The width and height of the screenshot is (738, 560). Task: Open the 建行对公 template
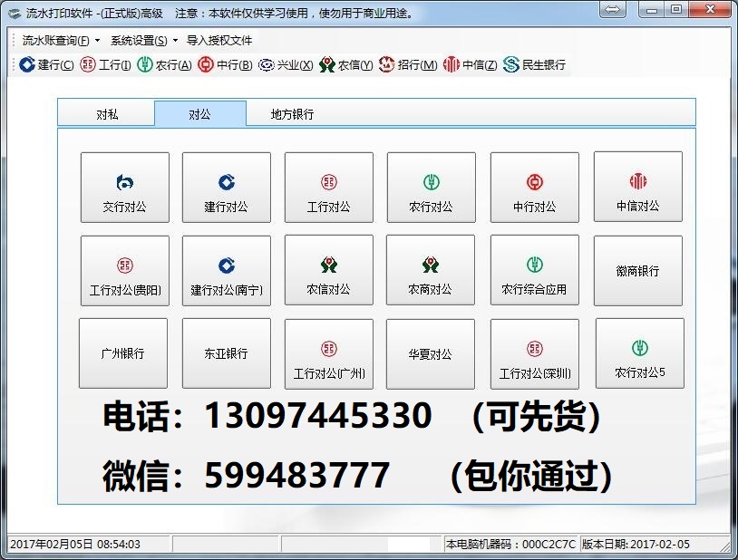tap(227, 188)
